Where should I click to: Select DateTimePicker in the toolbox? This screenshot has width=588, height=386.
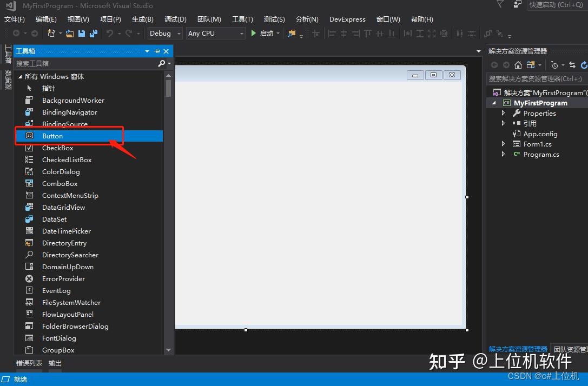pyautogui.click(x=89, y=231)
